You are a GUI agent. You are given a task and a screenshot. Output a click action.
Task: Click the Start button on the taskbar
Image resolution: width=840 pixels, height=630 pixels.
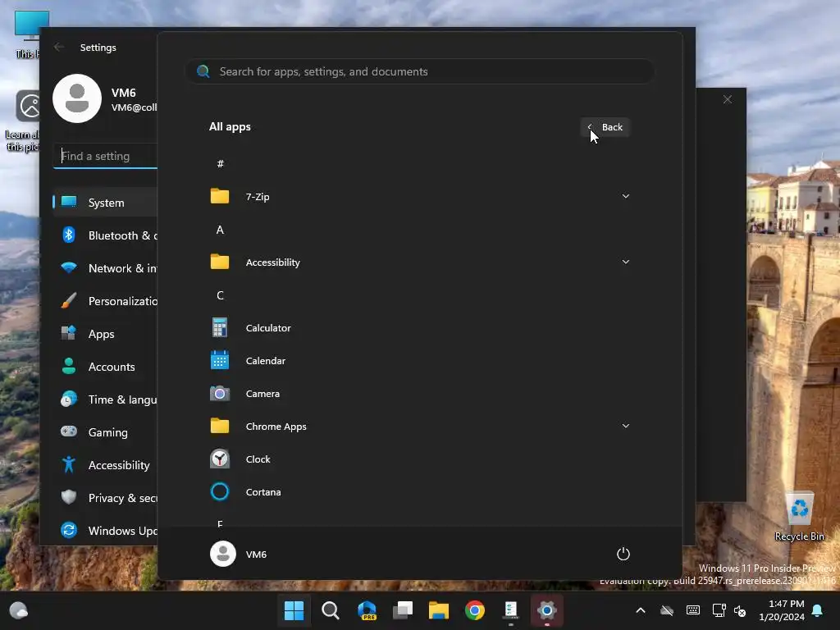[x=294, y=610]
